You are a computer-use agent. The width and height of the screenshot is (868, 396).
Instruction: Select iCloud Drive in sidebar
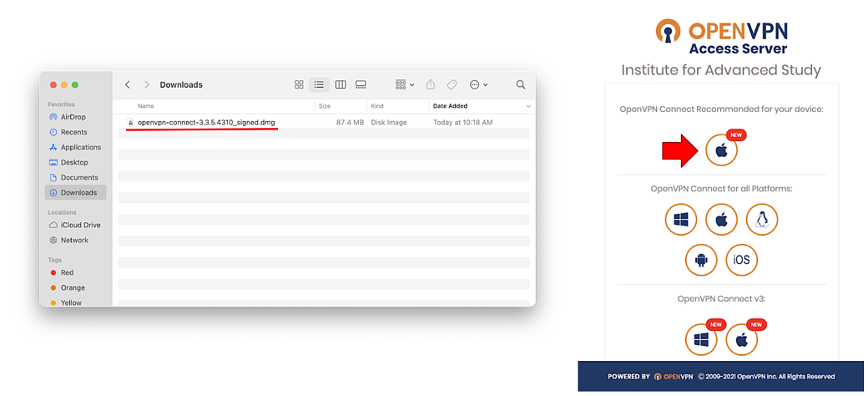(x=80, y=225)
